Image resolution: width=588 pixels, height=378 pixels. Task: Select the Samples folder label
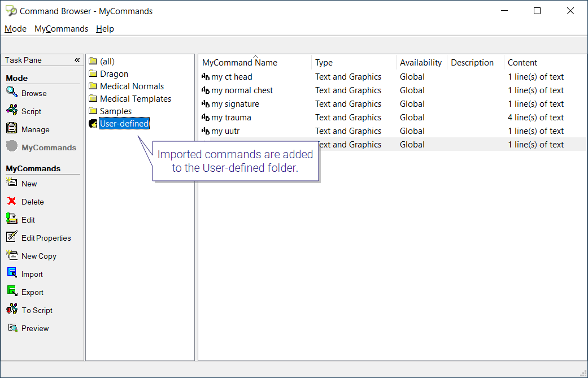[x=116, y=111]
